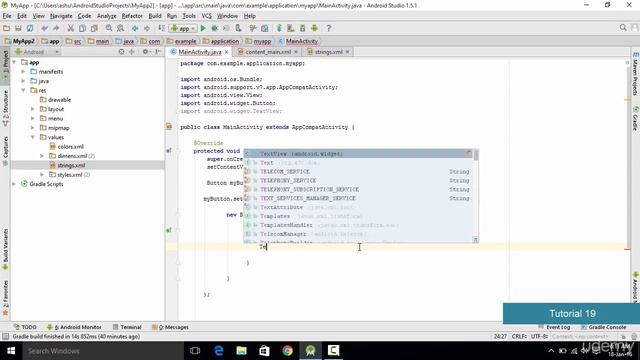Collapse the app module tree node
The width and height of the screenshot is (640, 360).
pos(15,62)
